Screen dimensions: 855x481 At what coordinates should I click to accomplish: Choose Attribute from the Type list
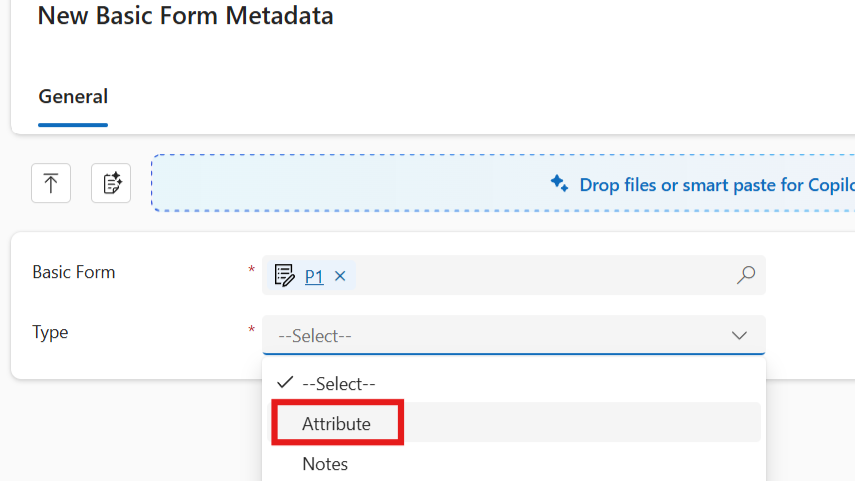(x=336, y=424)
